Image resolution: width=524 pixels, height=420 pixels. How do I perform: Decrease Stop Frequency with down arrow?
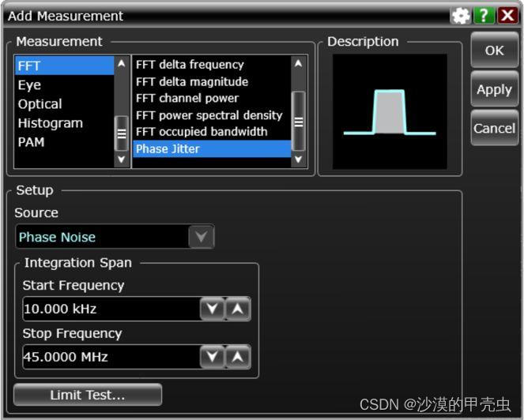213,357
